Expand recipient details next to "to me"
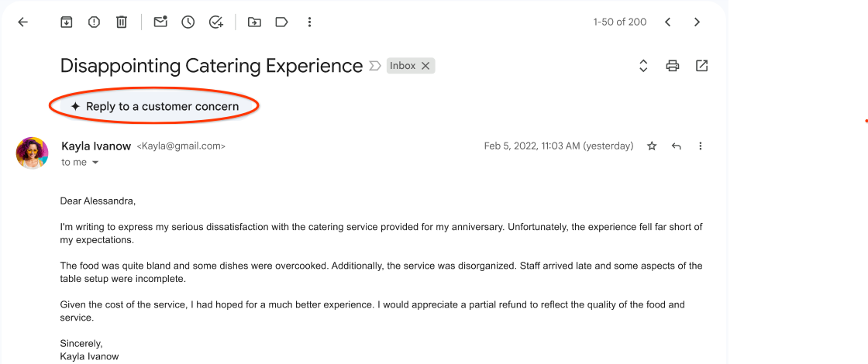The width and height of the screenshot is (868, 364). pyautogui.click(x=95, y=163)
